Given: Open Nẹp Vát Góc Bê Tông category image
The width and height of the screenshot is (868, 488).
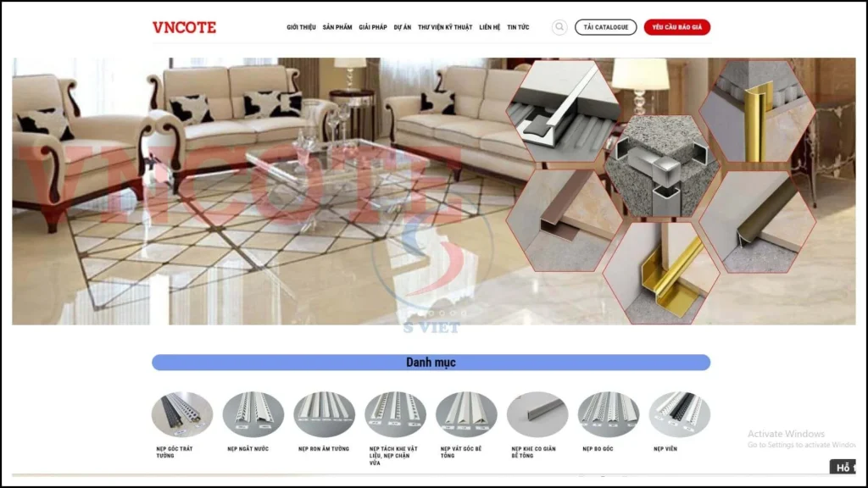Looking at the screenshot, I should (466, 414).
